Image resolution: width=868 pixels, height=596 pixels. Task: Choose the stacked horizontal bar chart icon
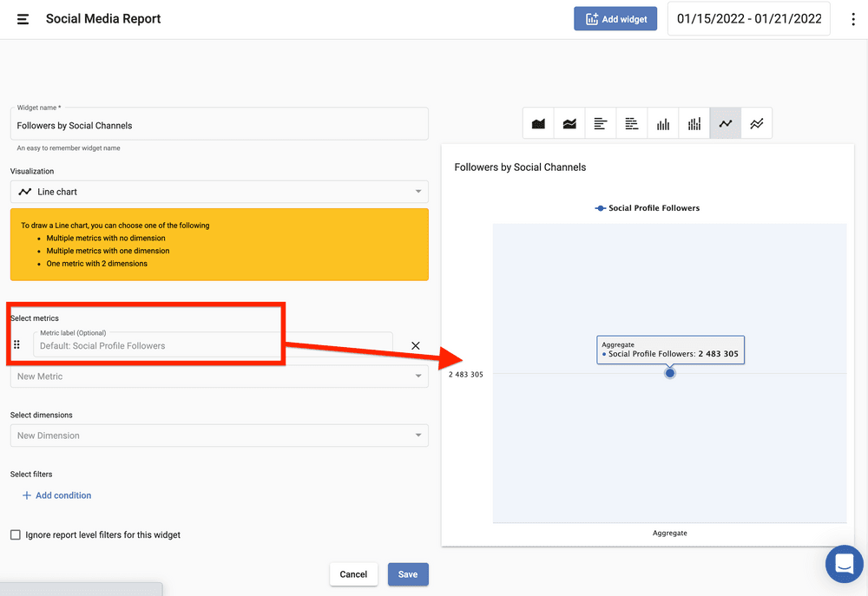click(632, 124)
